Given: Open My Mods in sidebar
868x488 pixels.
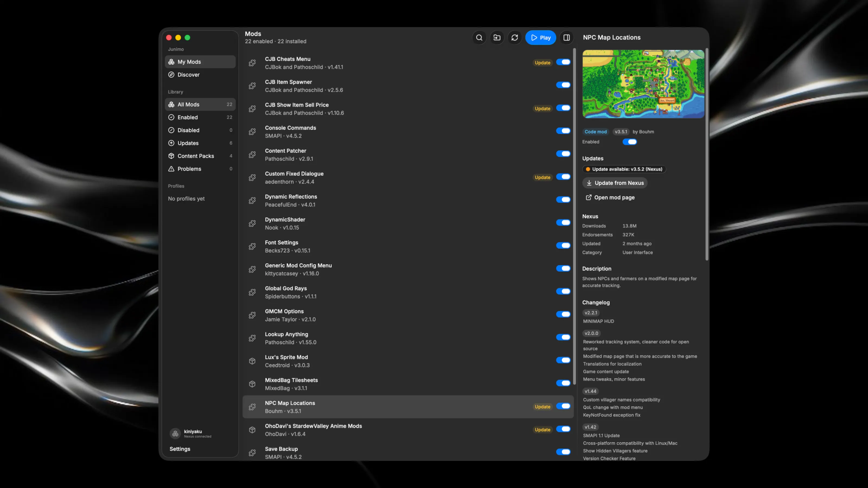Looking at the screenshot, I should 200,62.
